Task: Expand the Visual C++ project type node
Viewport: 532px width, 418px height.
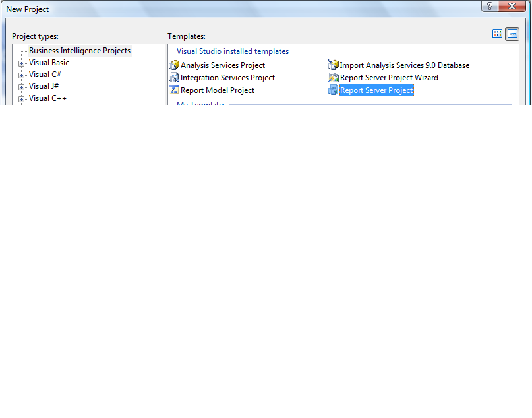Action: (21, 99)
